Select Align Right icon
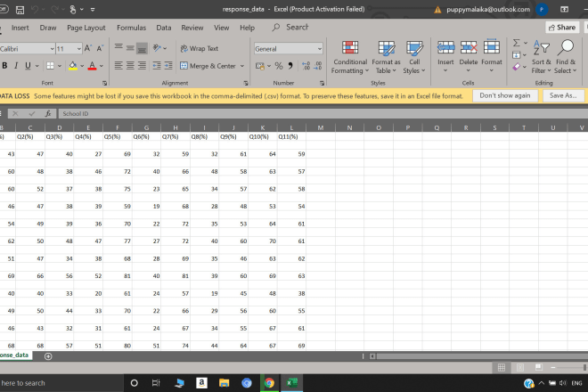 142,66
